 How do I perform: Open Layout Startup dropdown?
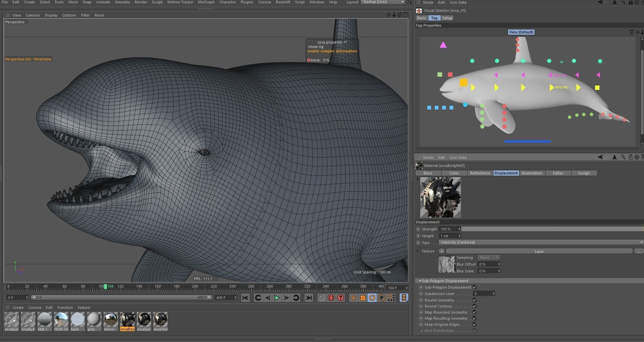pyautogui.click(x=383, y=2)
